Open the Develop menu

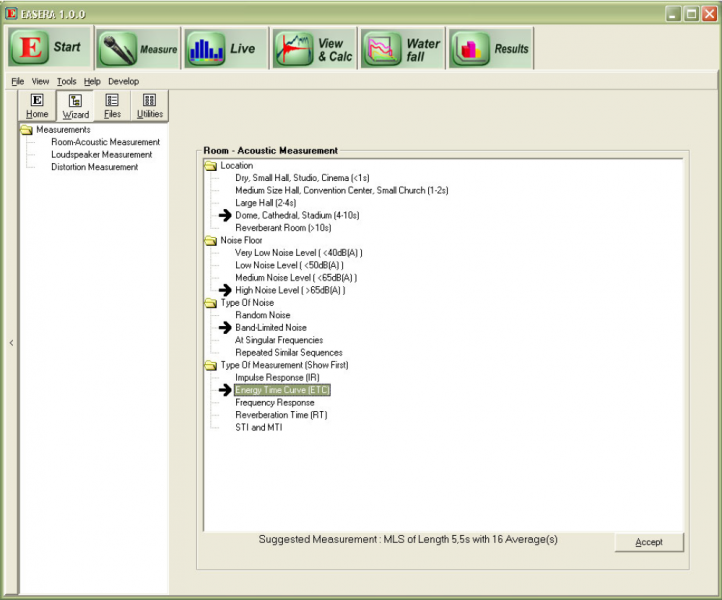click(123, 82)
